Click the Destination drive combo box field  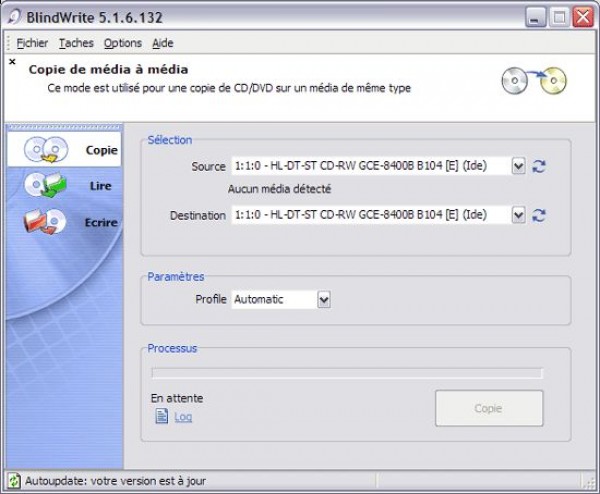point(378,215)
